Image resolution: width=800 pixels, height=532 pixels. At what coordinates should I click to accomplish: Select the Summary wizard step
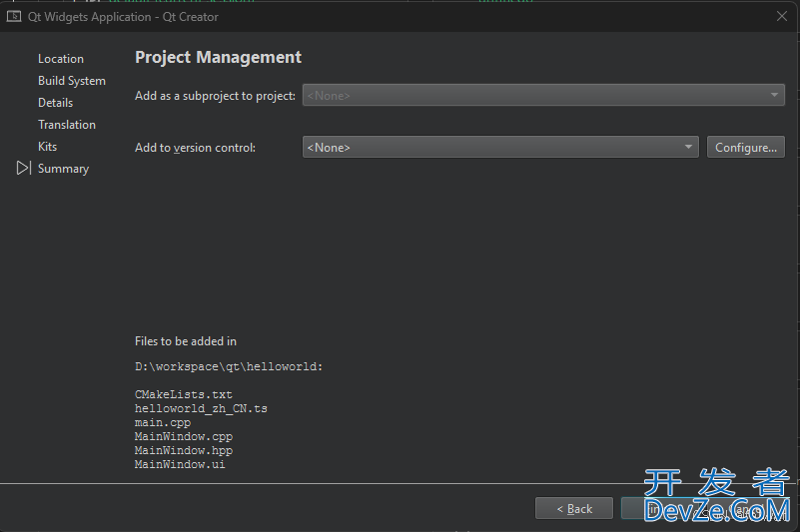tap(63, 169)
